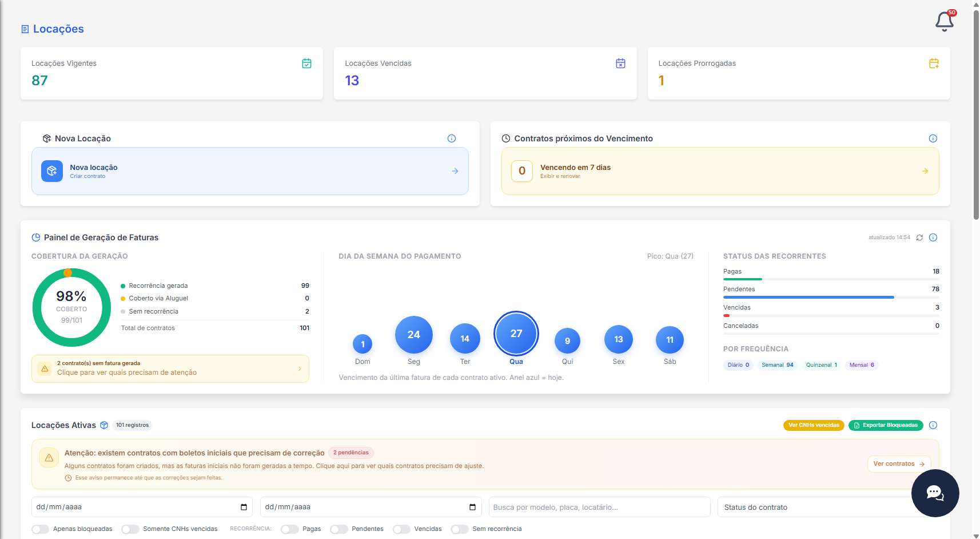Select the Mensal 6 frequency chip

click(x=862, y=365)
